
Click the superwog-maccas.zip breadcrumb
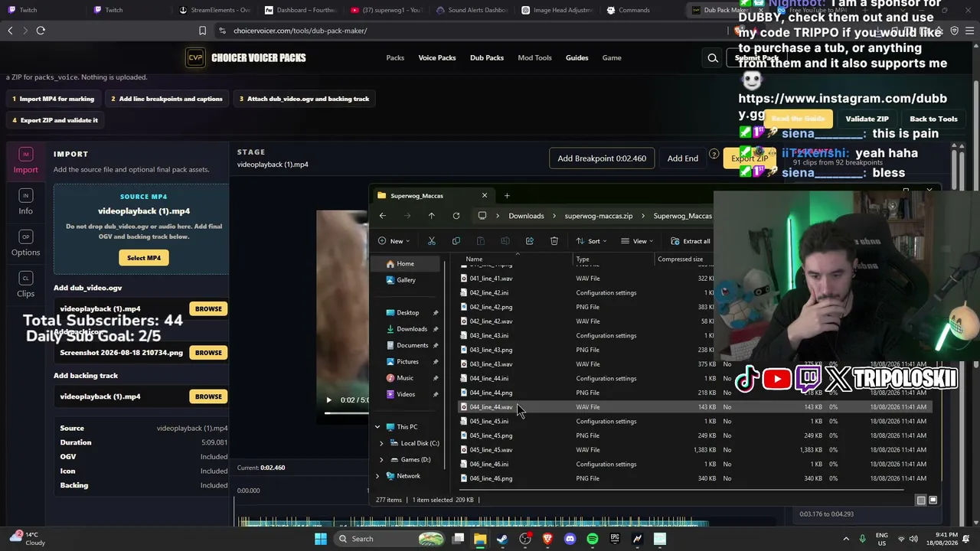pos(599,216)
